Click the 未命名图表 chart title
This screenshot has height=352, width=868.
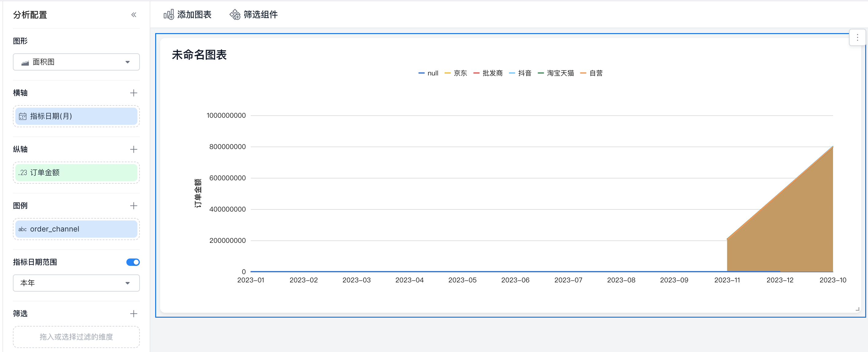(199, 55)
